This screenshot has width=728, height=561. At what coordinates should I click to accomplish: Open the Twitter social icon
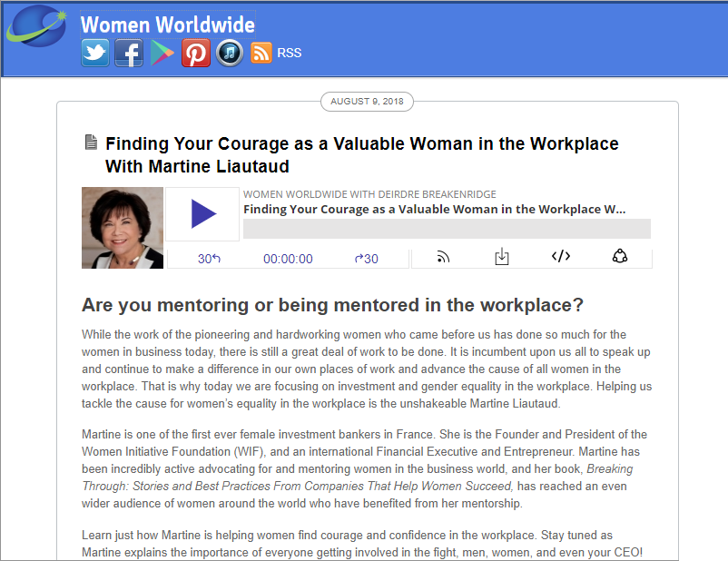(95, 53)
